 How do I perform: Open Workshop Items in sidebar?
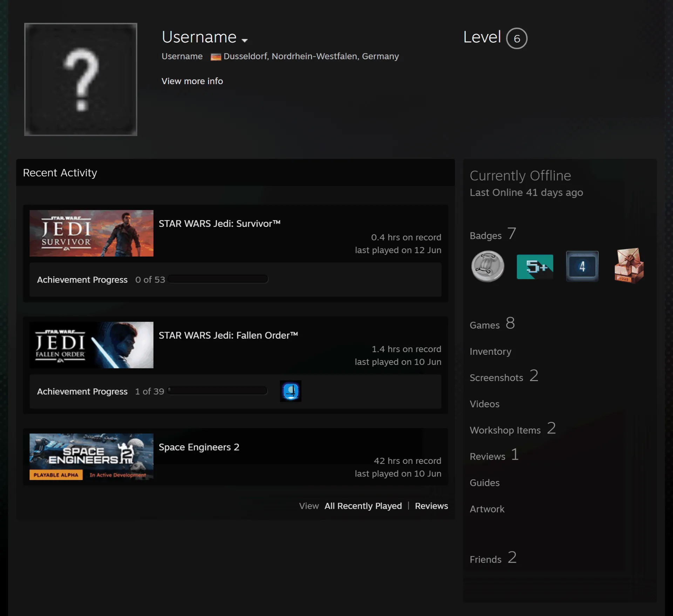point(512,428)
